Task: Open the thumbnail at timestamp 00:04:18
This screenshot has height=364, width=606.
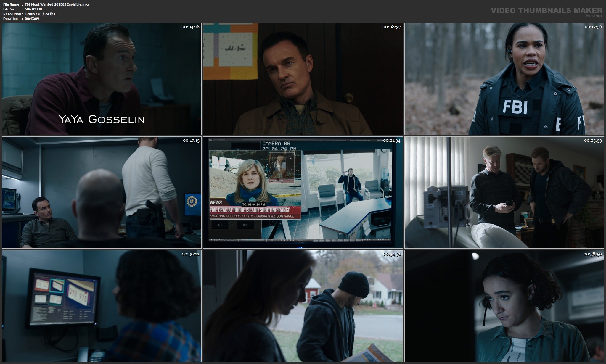Action: click(102, 79)
